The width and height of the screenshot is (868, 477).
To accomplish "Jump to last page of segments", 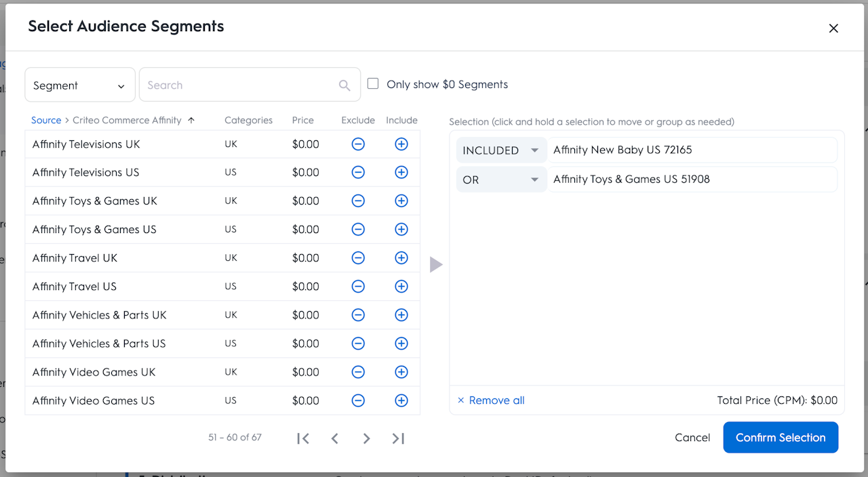I will tap(398, 438).
